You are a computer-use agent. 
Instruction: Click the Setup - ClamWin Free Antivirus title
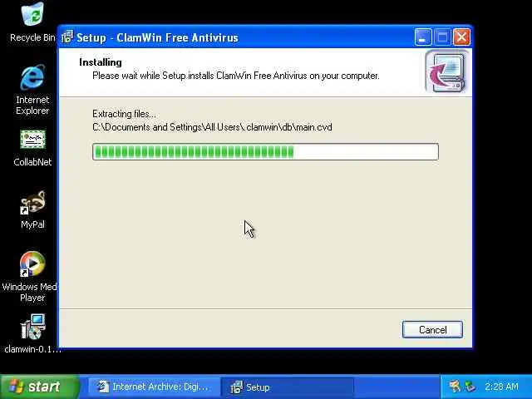157,37
